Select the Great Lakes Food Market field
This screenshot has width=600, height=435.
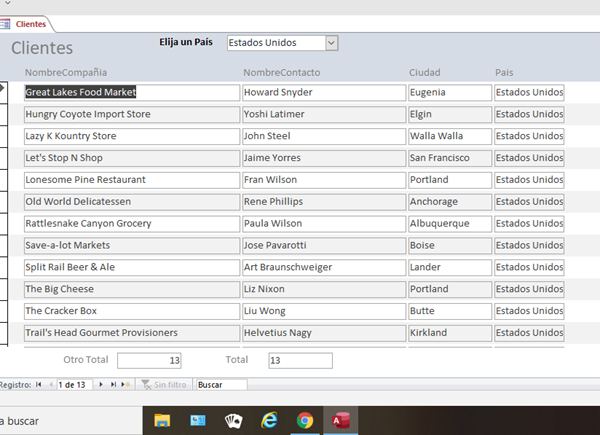pyautogui.click(x=132, y=93)
